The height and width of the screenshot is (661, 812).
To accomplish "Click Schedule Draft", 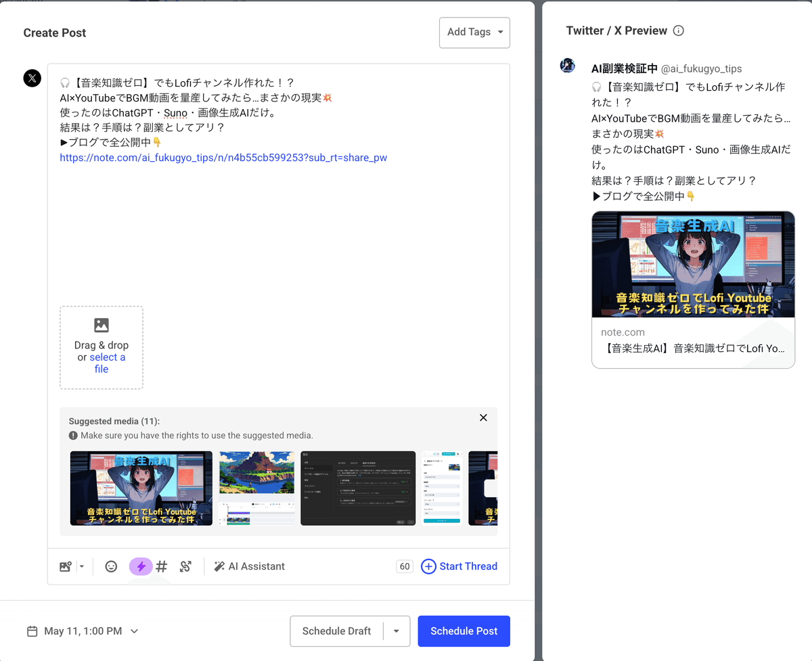I will point(336,631).
